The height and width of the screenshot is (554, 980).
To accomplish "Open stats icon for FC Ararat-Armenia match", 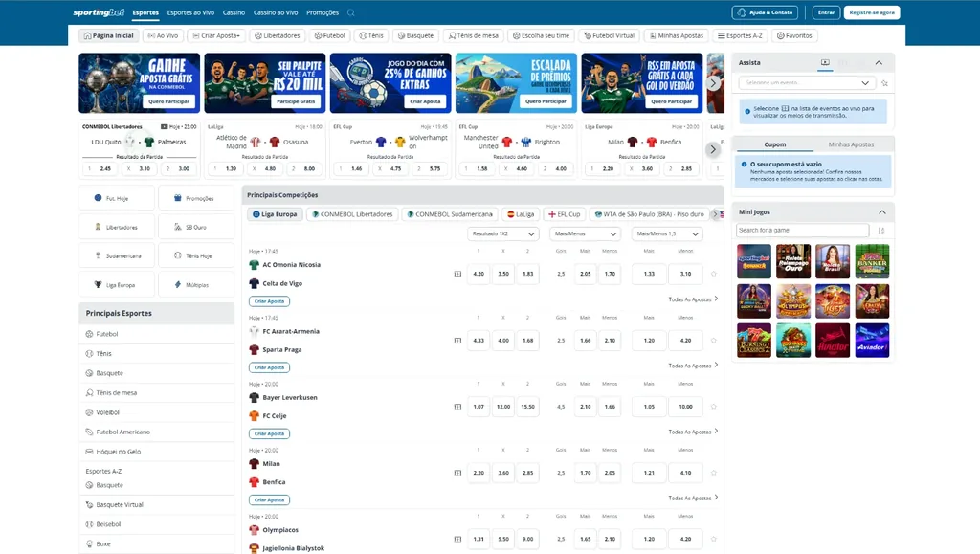I will point(457,341).
